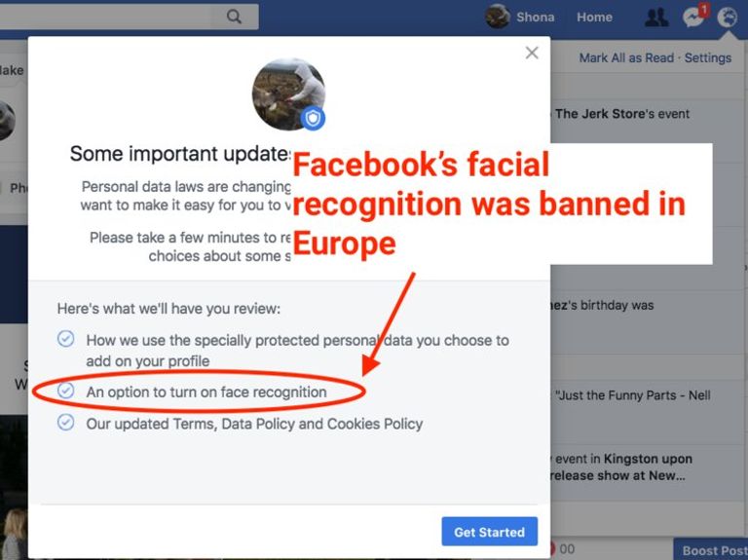Viewport: 748px width, 560px height.
Task: Click checkmark beside face recognition option
Action: (x=66, y=391)
